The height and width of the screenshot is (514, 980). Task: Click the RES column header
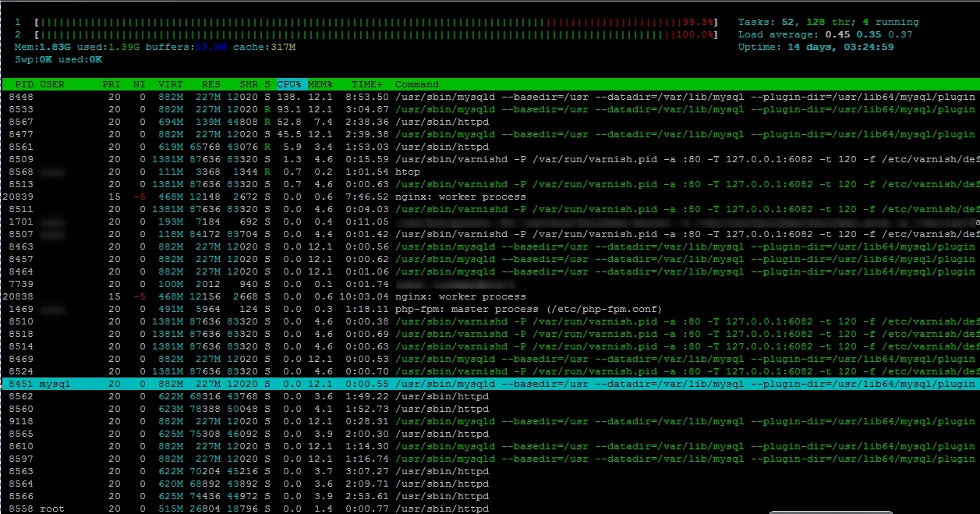211,84
